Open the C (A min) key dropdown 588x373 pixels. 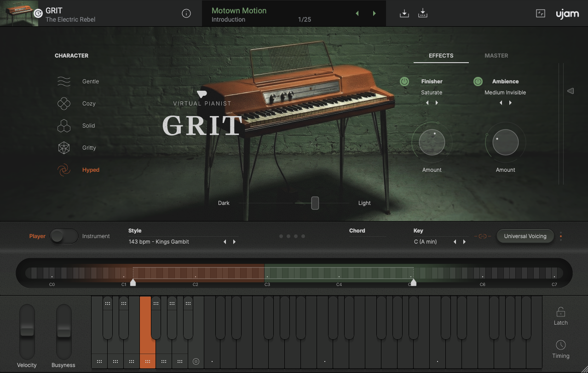(x=426, y=242)
